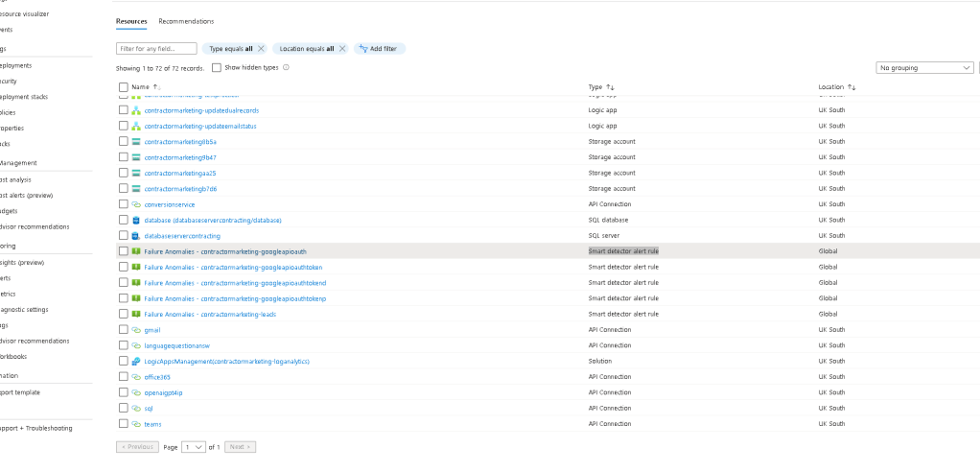The height and width of the screenshot is (472, 980).
Task: Click the SQL database type cell
Action: (608, 220)
